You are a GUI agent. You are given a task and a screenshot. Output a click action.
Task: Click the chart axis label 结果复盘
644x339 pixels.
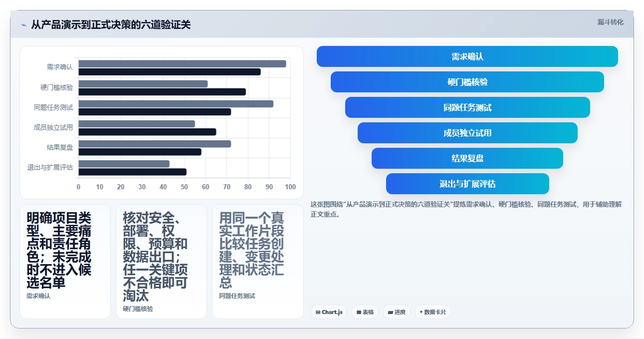[x=60, y=147]
